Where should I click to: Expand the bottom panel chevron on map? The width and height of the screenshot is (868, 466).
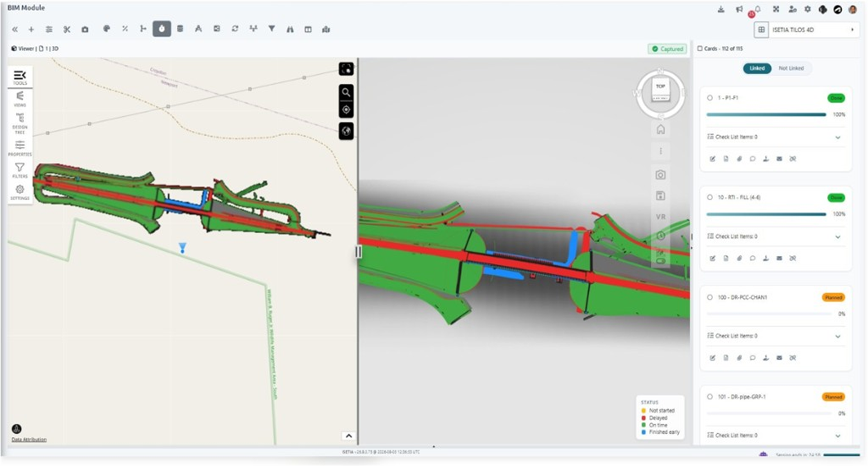pos(348,436)
